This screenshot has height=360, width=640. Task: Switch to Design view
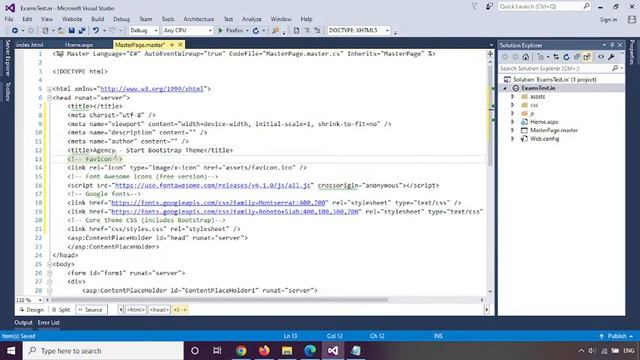[x=32, y=310]
